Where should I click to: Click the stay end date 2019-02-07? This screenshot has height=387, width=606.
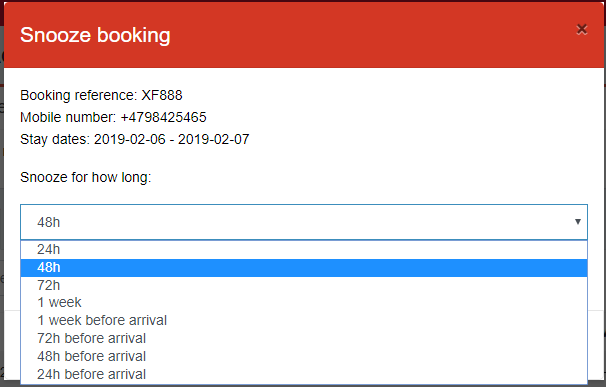point(213,139)
